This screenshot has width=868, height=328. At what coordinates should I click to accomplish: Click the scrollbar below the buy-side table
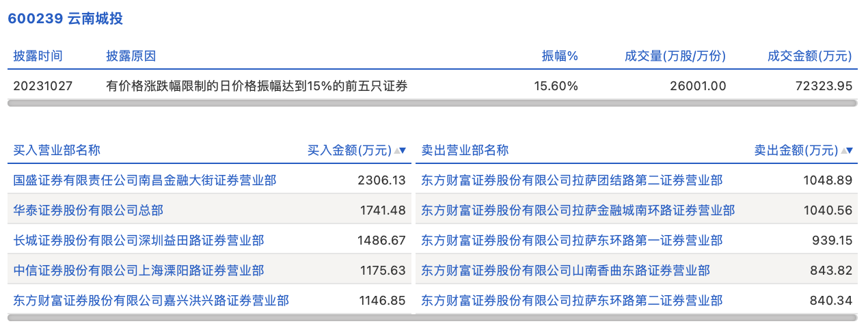click(x=209, y=318)
